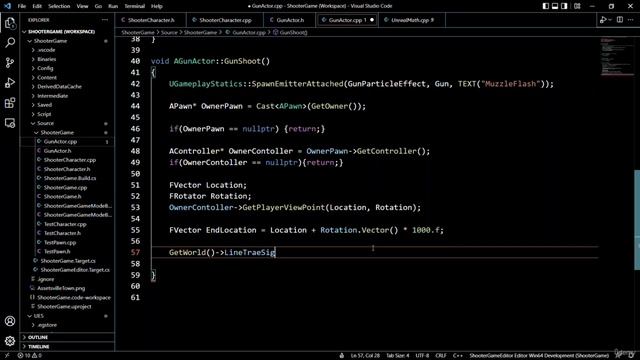Open the Run menu

pos(113,6)
